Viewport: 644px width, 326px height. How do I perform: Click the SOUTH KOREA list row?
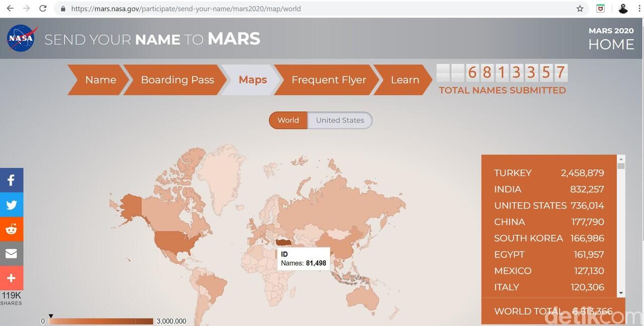[549, 238]
